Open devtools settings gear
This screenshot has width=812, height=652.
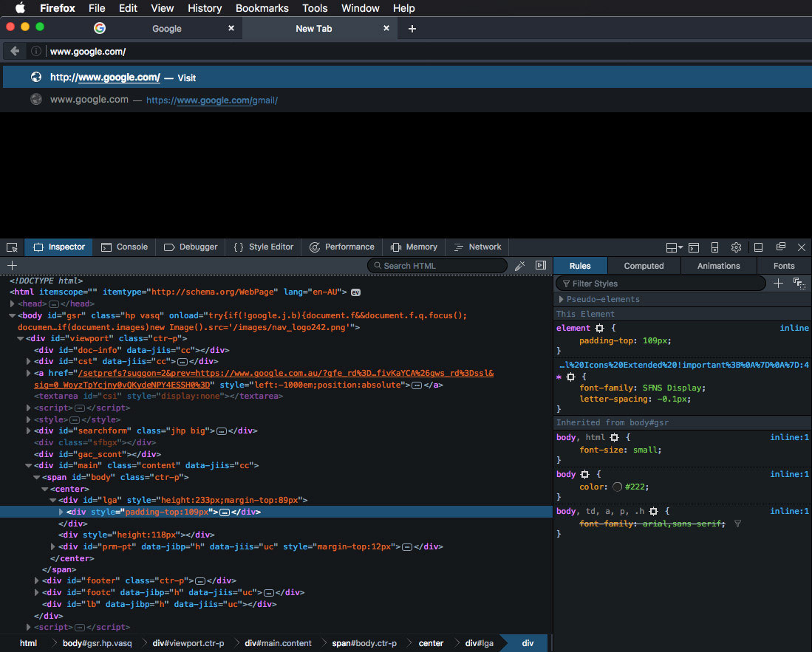736,247
